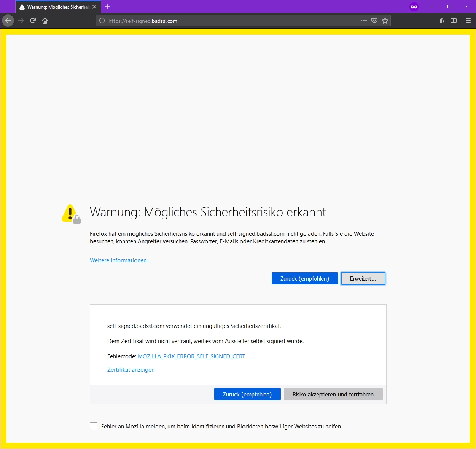
Task: Click the yellow warning triangle icon
Action: tap(71, 213)
